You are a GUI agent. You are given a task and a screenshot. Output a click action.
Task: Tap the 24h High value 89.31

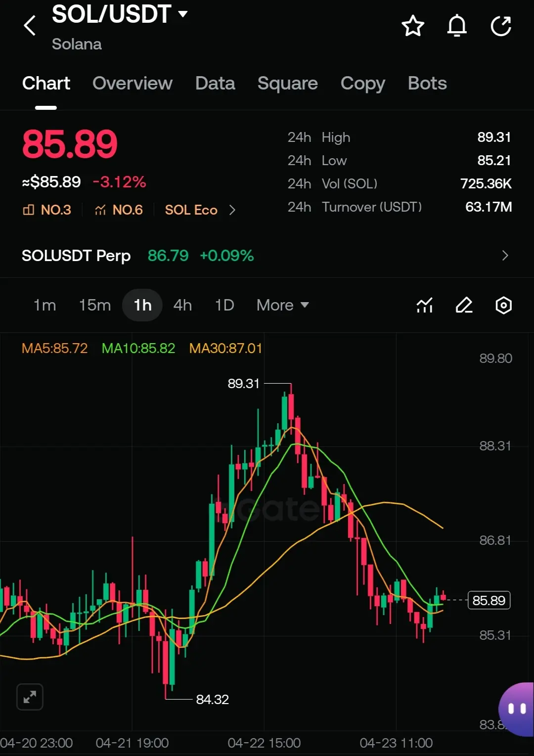point(494,137)
